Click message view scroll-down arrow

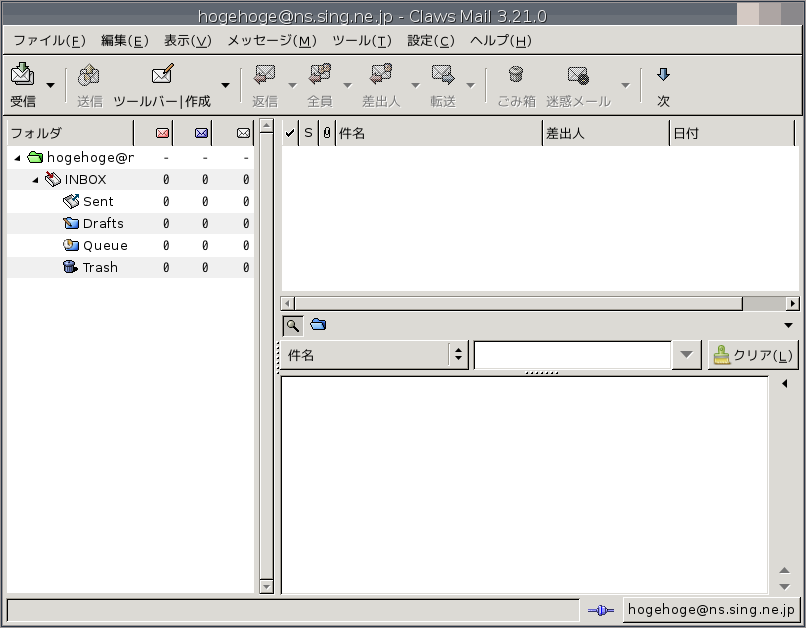tap(784, 586)
